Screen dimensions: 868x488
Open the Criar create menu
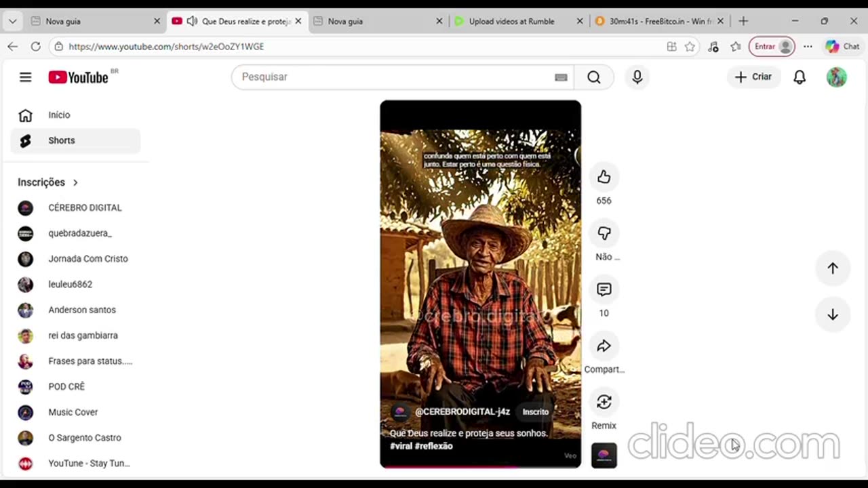tap(753, 77)
